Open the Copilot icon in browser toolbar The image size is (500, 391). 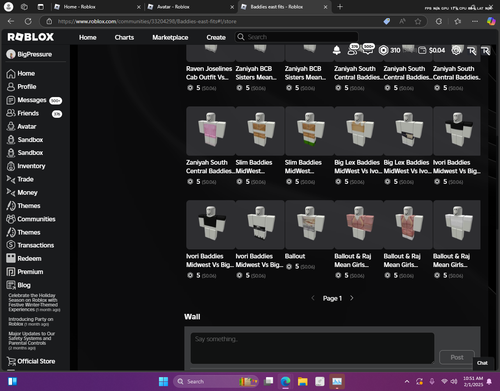click(x=491, y=21)
